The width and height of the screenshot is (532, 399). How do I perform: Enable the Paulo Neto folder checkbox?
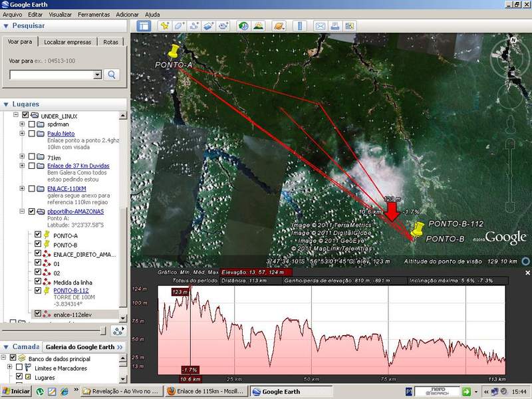[x=31, y=134]
